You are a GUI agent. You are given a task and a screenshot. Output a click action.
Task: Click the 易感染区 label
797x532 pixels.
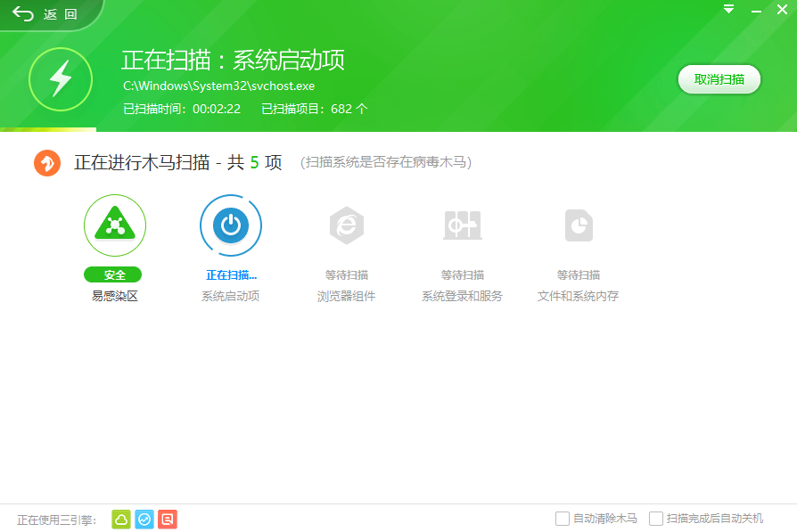click(115, 296)
